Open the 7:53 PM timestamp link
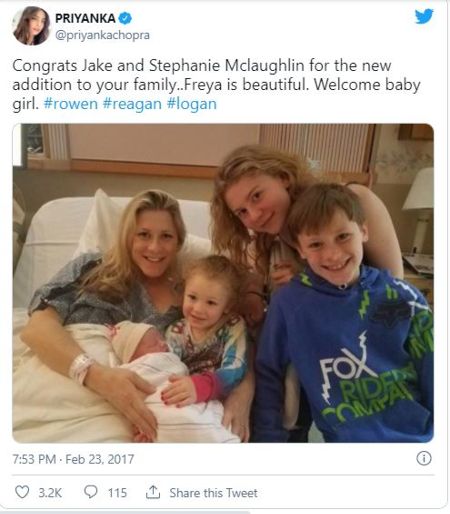The height and width of the screenshot is (514, 450). coord(34,459)
